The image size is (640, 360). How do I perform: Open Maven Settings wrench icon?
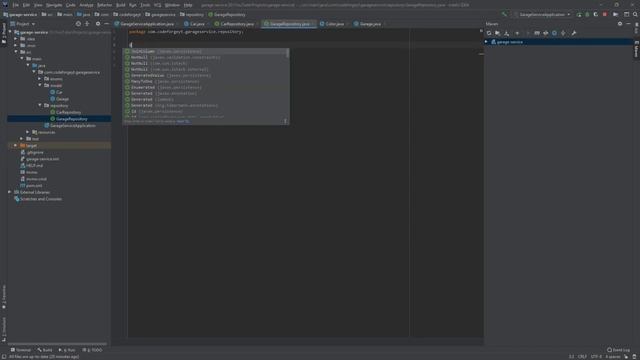coord(574,33)
